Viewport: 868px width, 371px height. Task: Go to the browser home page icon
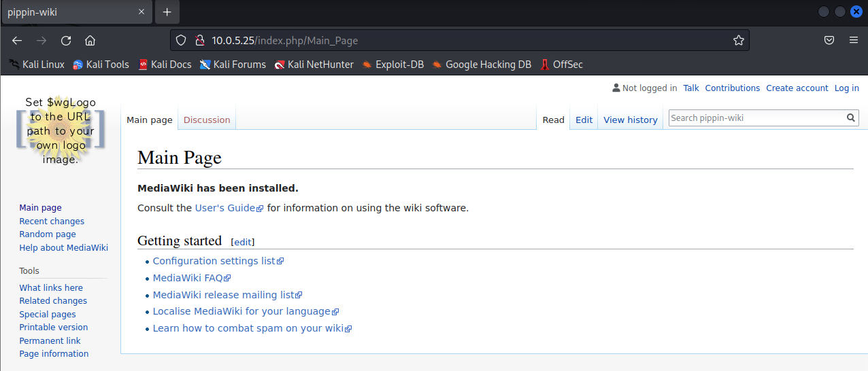(90, 40)
